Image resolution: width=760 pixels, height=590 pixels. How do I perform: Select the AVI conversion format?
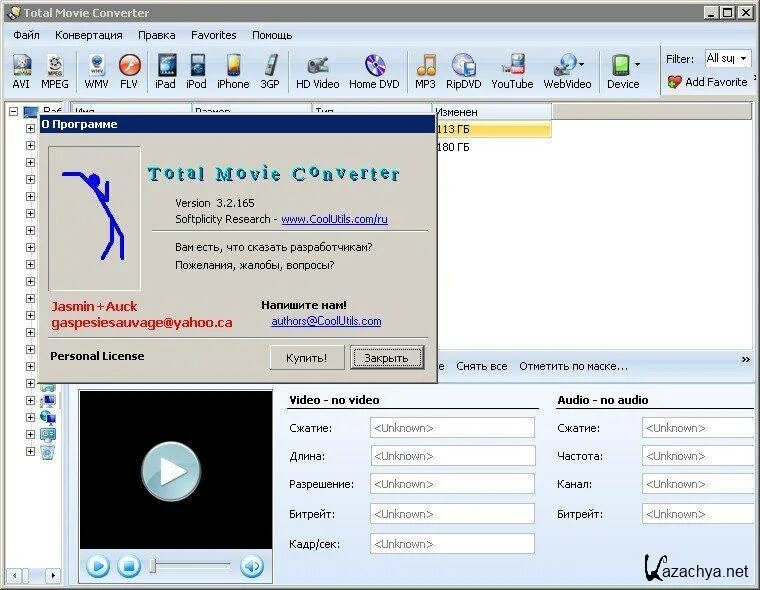pos(21,71)
